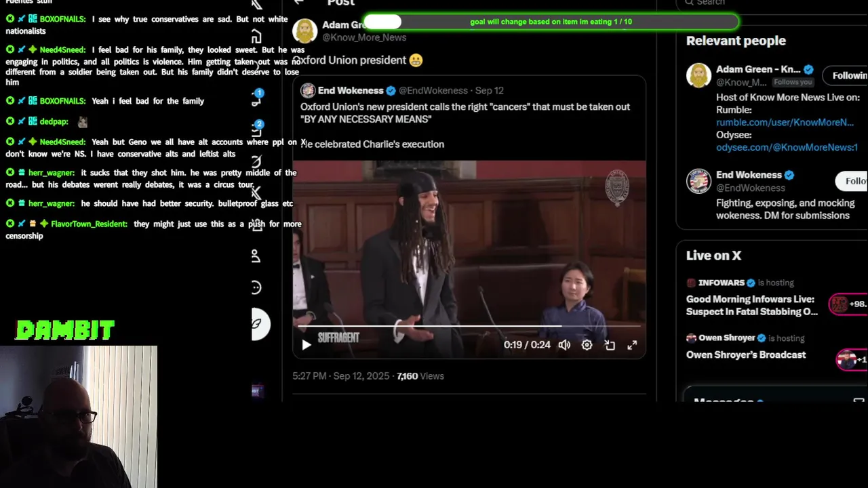Image resolution: width=868 pixels, height=488 pixels.
Task: Open Home from X sidebar
Action: (256, 37)
